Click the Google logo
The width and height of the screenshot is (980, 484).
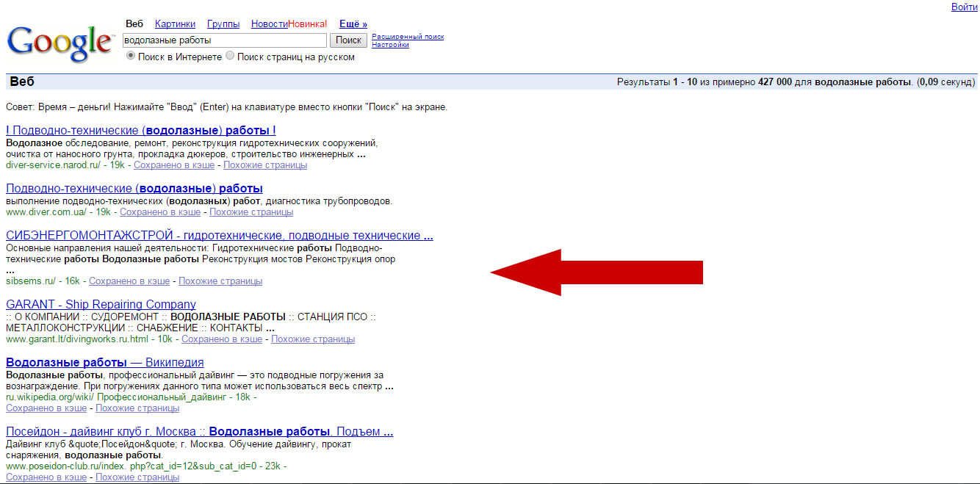[x=60, y=43]
